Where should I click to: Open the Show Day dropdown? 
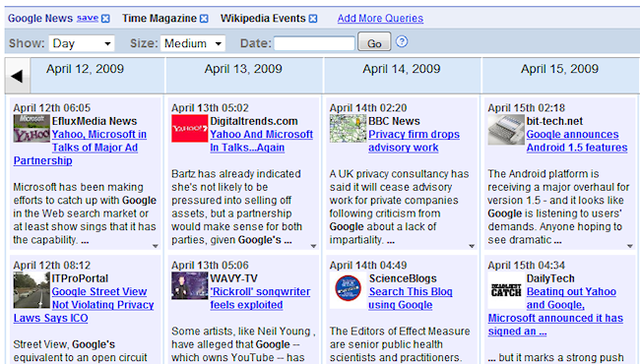click(x=82, y=43)
